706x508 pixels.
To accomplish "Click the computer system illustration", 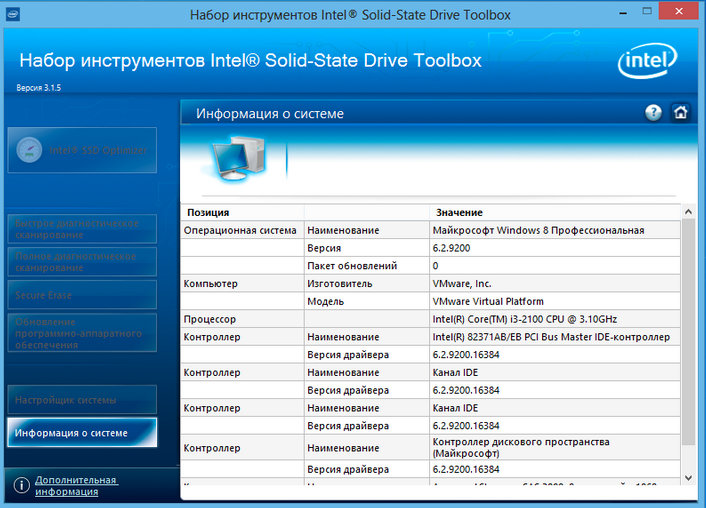I will pos(238,159).
